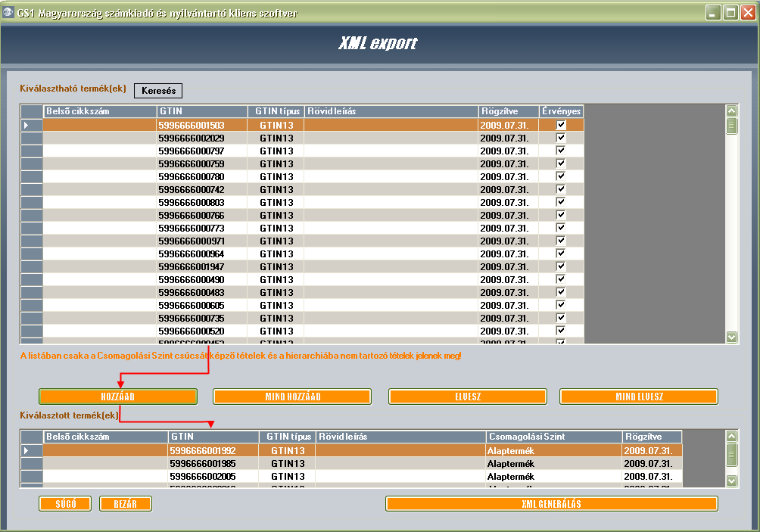Click GTIN típus header in upper table

(276, 111)
